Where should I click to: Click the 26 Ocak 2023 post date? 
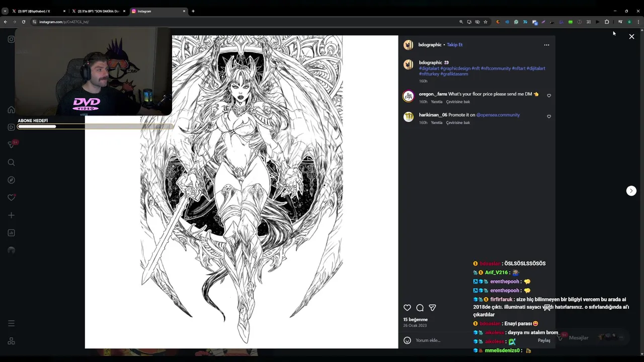[415, 326]
